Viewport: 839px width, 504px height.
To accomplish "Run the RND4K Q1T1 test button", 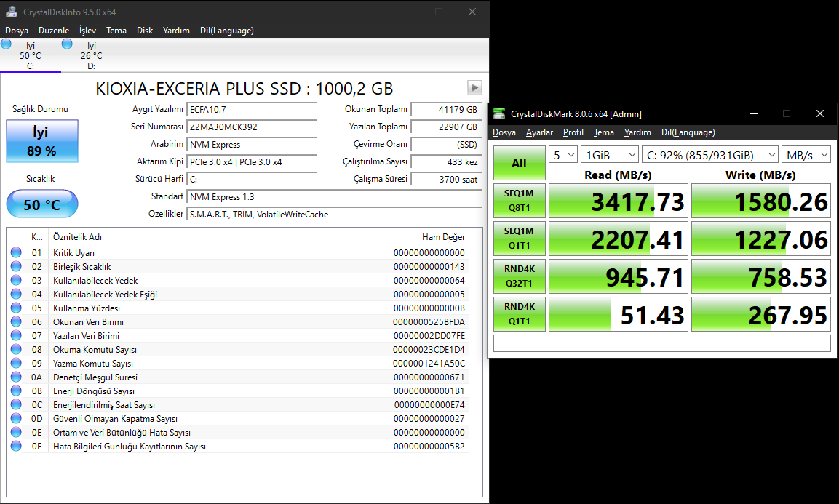I will click(519, 314).
